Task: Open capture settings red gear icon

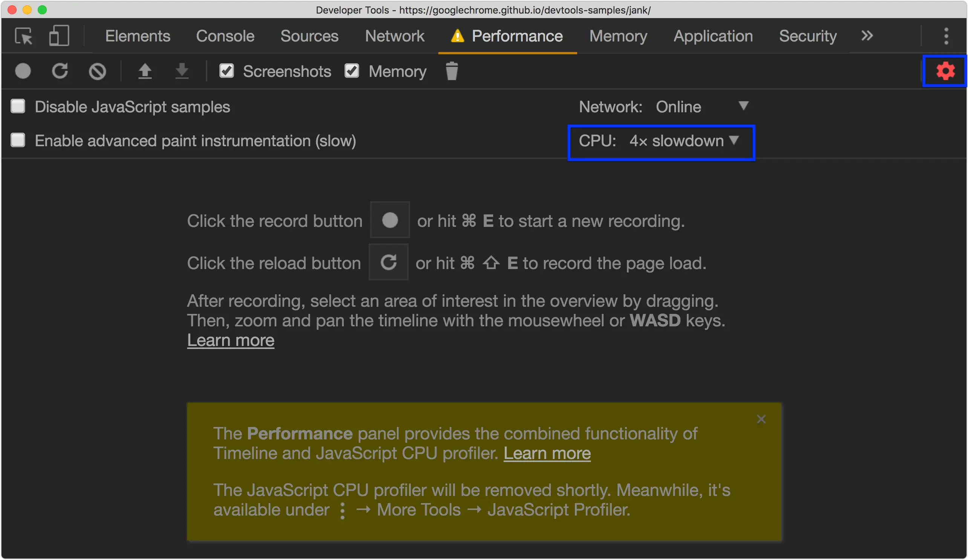Action: (x=945, y=72)
